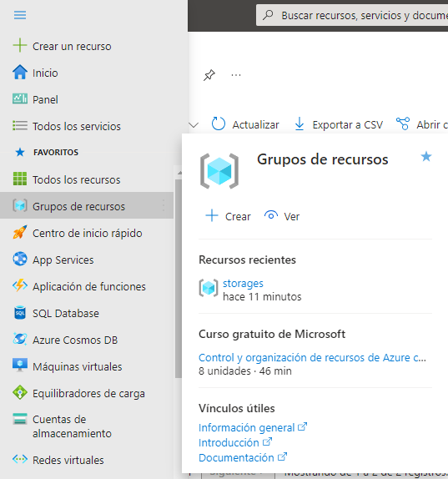
Task: Toggle the hamburger portal menu
Action: click(x=20, y=15)
